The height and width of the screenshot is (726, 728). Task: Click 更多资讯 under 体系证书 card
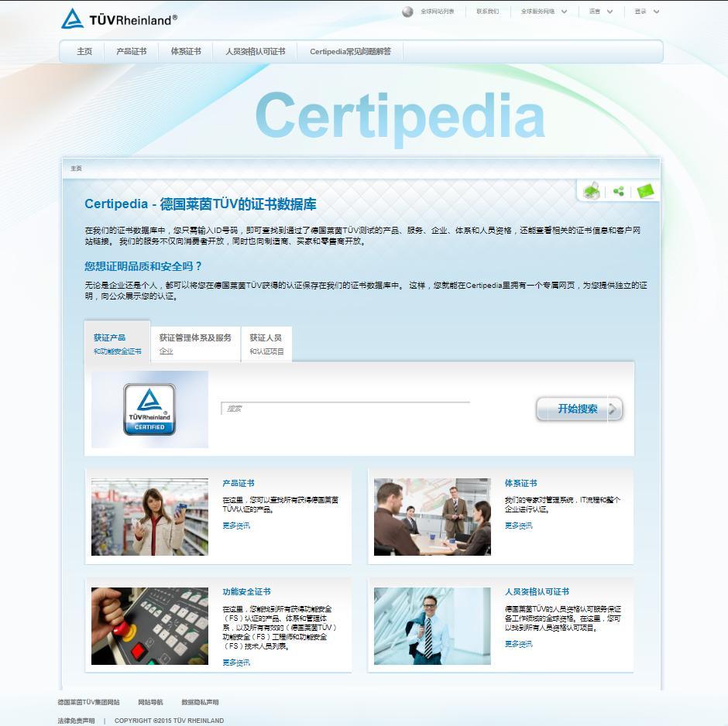(x=519, y=525)
